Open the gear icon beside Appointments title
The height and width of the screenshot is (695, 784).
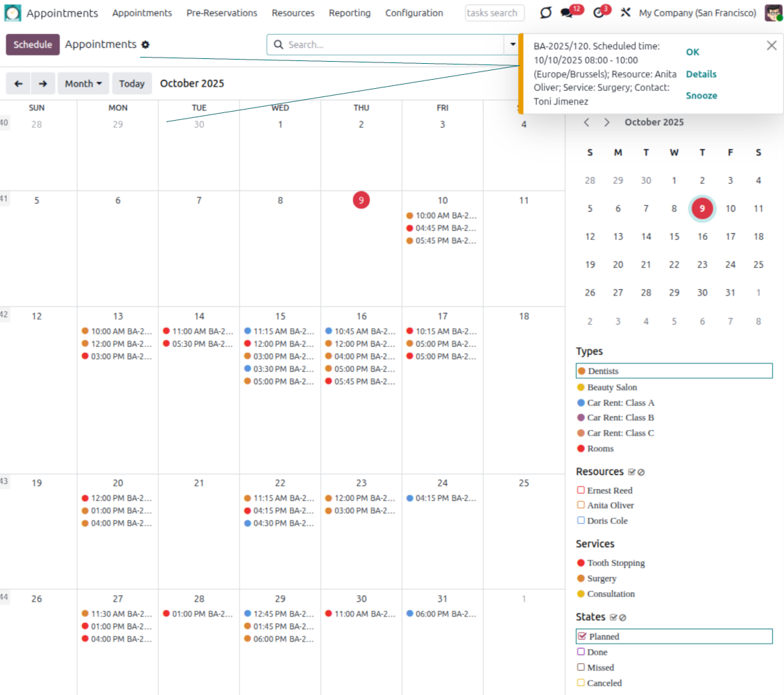point(145,45)
